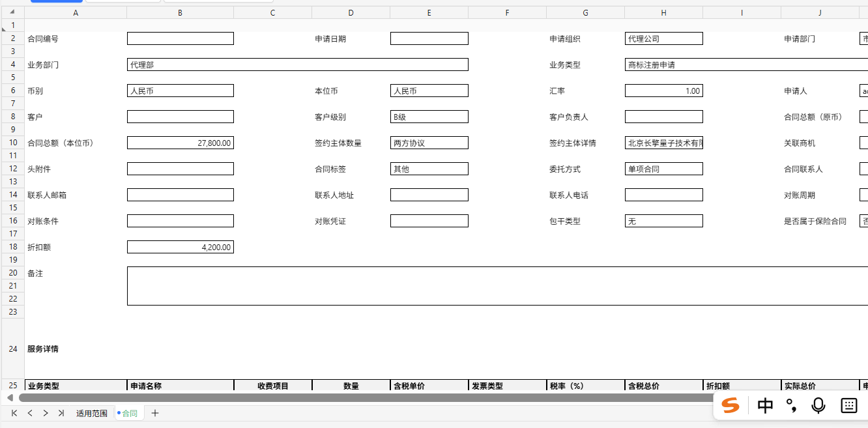
Task: Click the 合同编号 input cell
Action: [x=181, y=38]
